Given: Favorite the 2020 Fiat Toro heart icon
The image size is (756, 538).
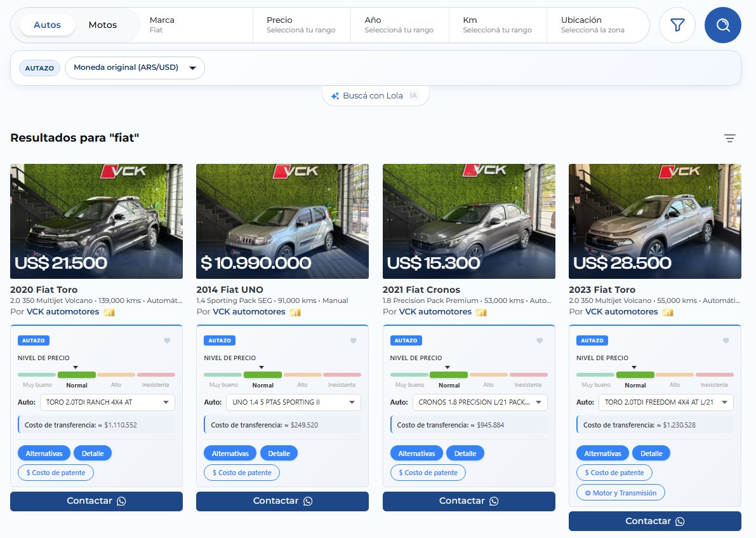Looking at the screenshot, I should [x=168, y=340].
